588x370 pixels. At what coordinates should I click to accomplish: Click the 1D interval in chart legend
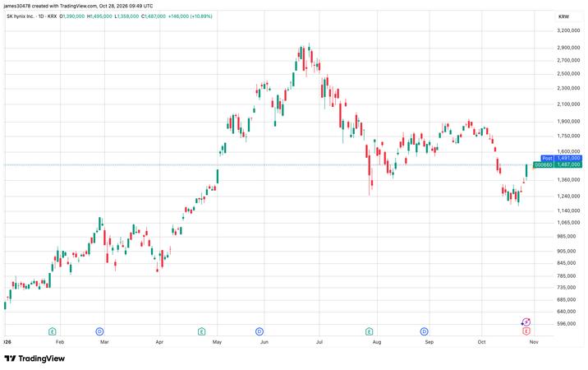(41, 16)
